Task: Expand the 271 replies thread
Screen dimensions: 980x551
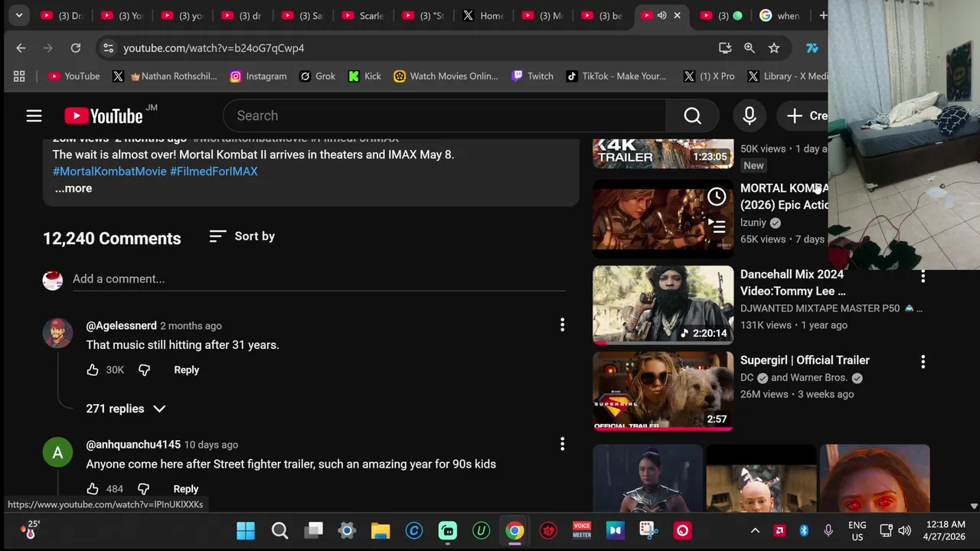Action: (x=126, y=409)
